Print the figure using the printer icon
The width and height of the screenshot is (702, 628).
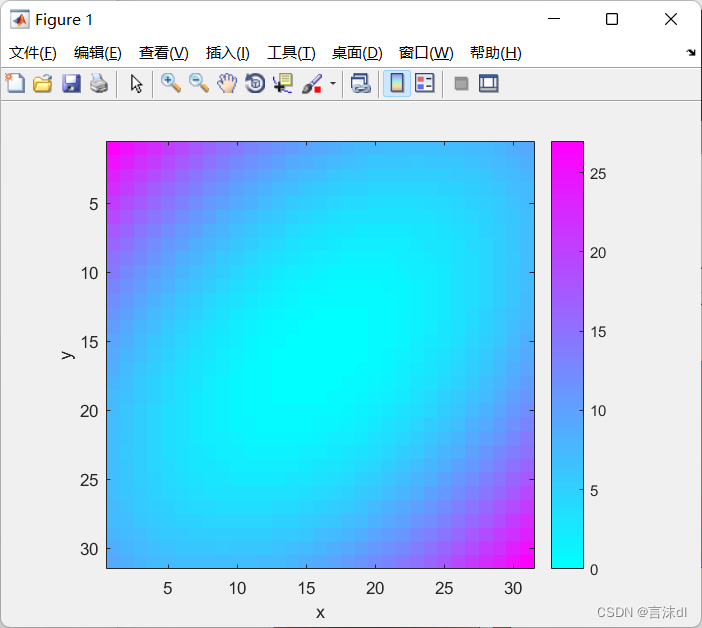98,83
